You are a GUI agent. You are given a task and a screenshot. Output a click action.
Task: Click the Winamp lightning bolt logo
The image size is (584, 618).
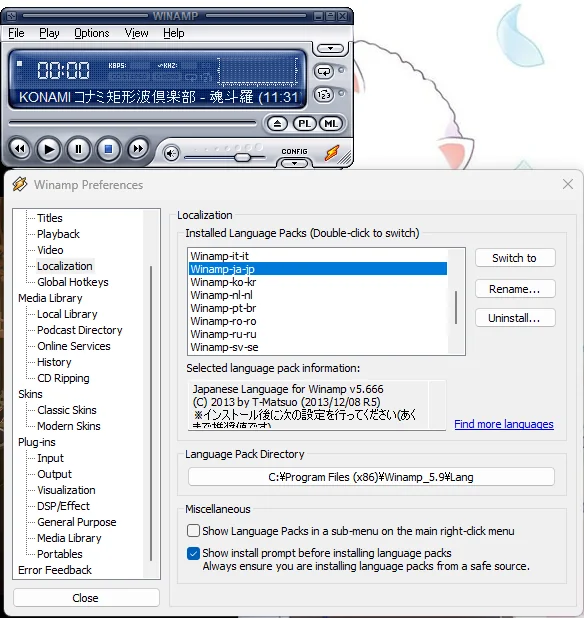point(332,153)
